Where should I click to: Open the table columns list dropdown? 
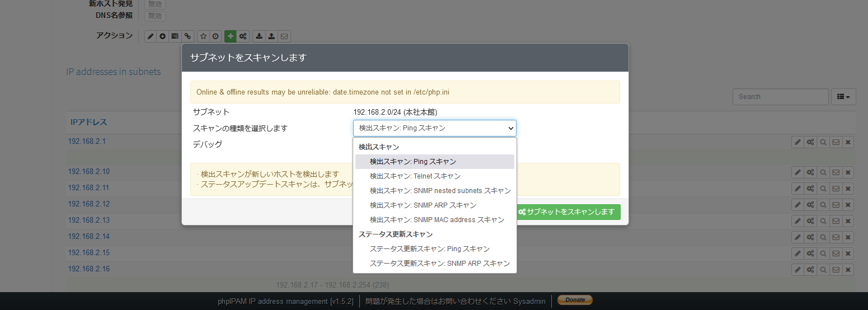point(843,97)
